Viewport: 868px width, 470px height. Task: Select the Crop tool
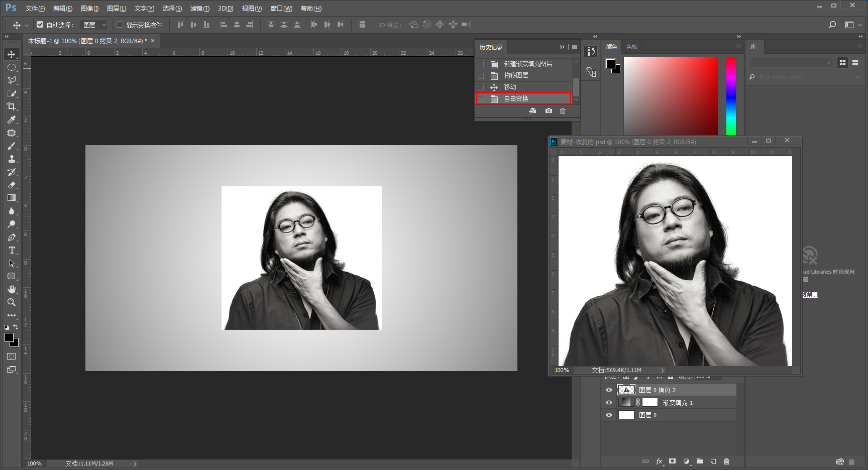12,106
